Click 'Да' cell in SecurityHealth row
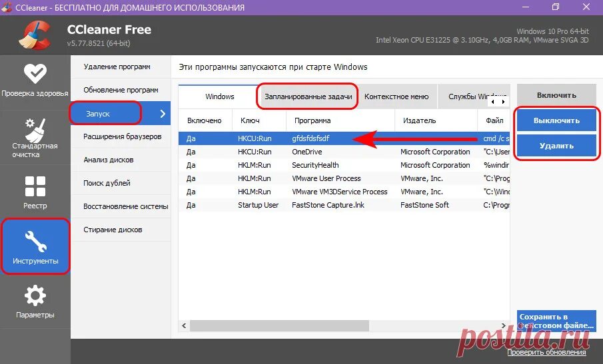 pos(191,165)
